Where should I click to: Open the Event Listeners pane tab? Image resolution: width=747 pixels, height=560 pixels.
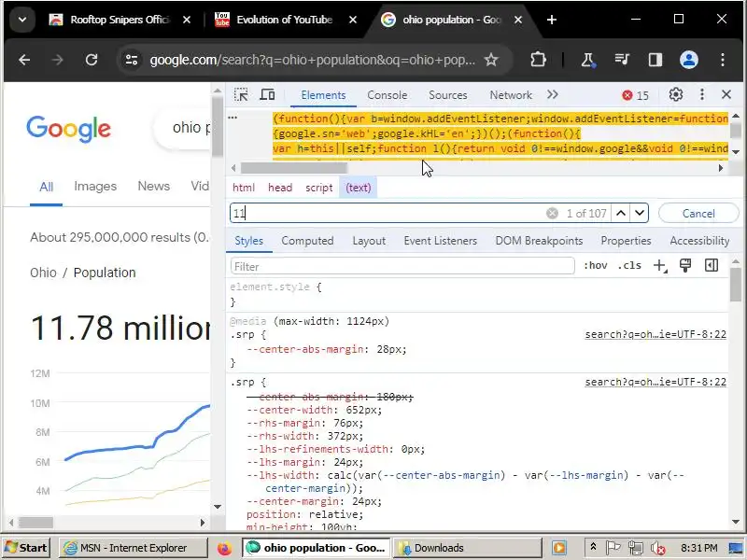[440, 241]
